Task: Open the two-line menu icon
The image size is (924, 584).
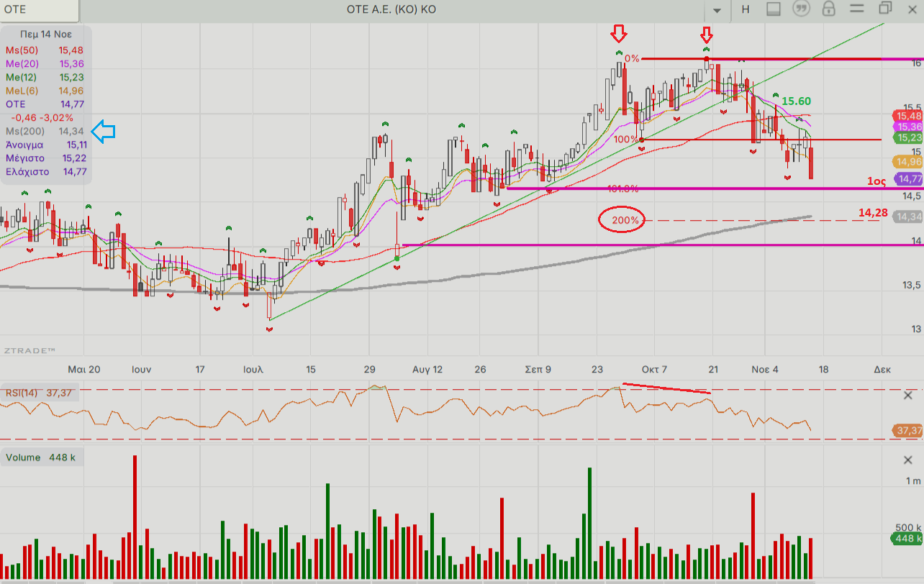Action: tap(857, 9)
